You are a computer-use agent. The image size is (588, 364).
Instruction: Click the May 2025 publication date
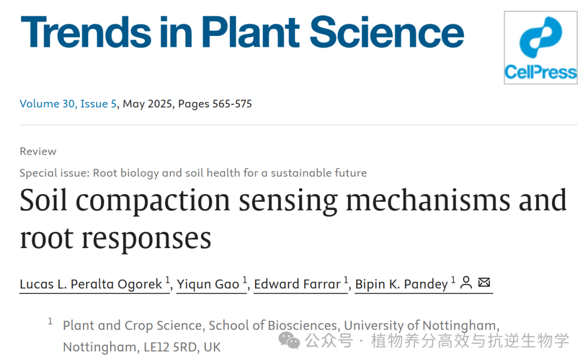(x=146, y=103)
